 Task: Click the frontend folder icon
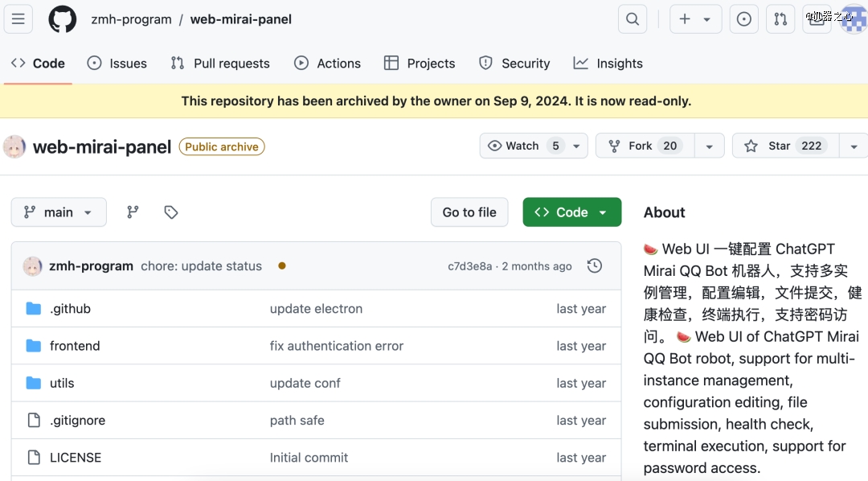coord(34,346)
